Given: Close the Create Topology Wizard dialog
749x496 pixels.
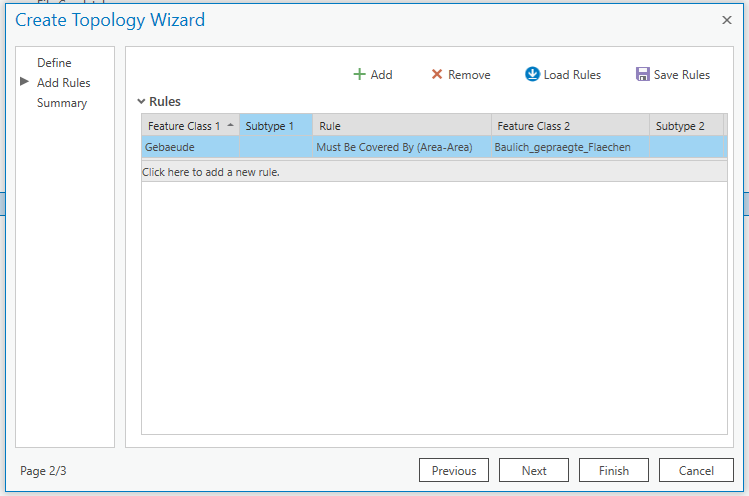Looking at the screenshot, I should click(727, 20).
